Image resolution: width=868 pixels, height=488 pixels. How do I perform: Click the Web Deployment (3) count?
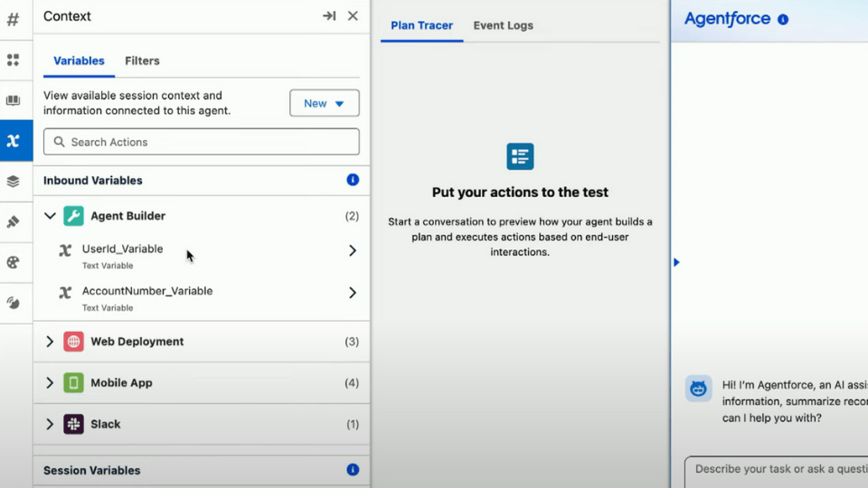click(352, 342)
